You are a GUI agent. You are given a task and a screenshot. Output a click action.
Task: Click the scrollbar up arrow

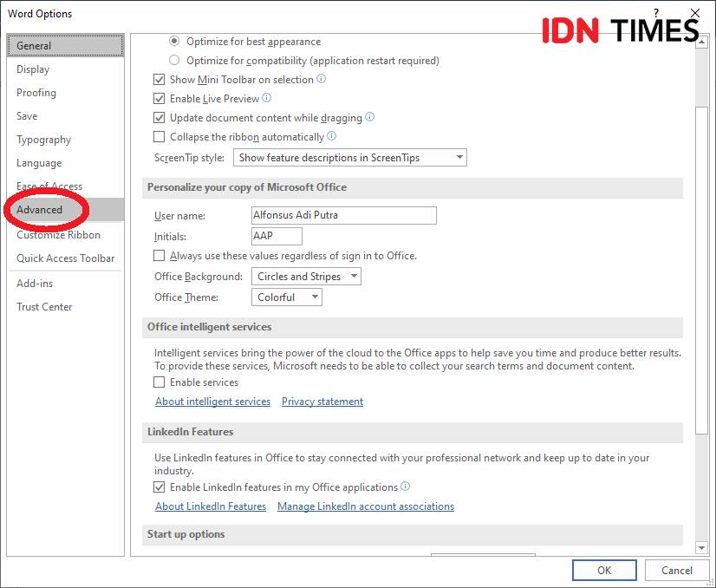tap(701, 42)
